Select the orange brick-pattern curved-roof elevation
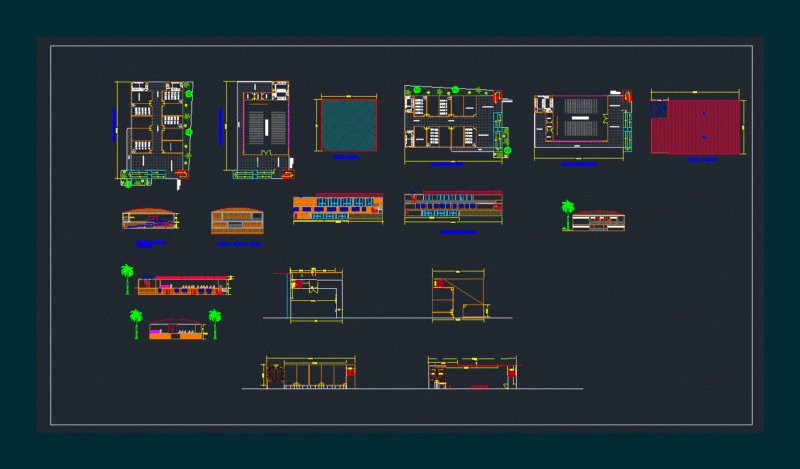 pyautogui.click(x=237, y=221)
